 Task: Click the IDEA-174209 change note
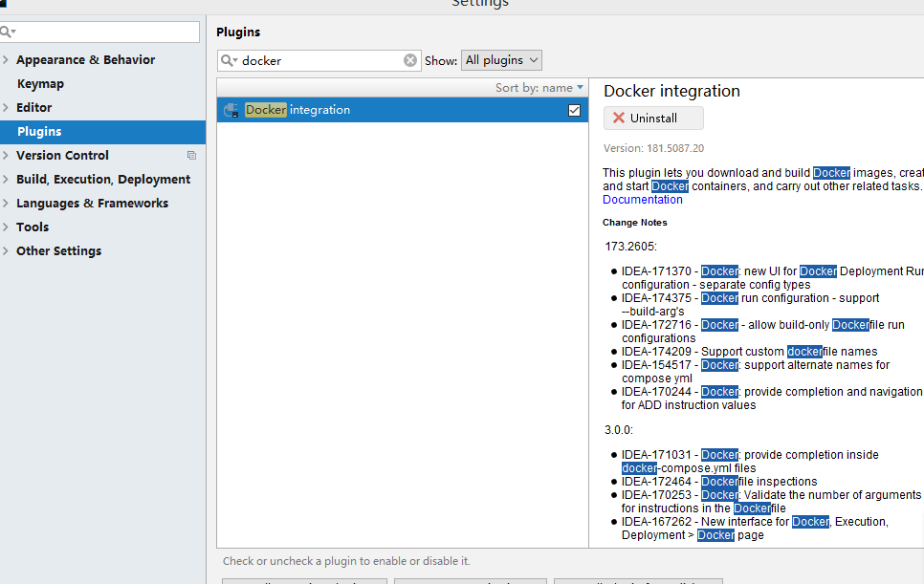pos(749,352)
